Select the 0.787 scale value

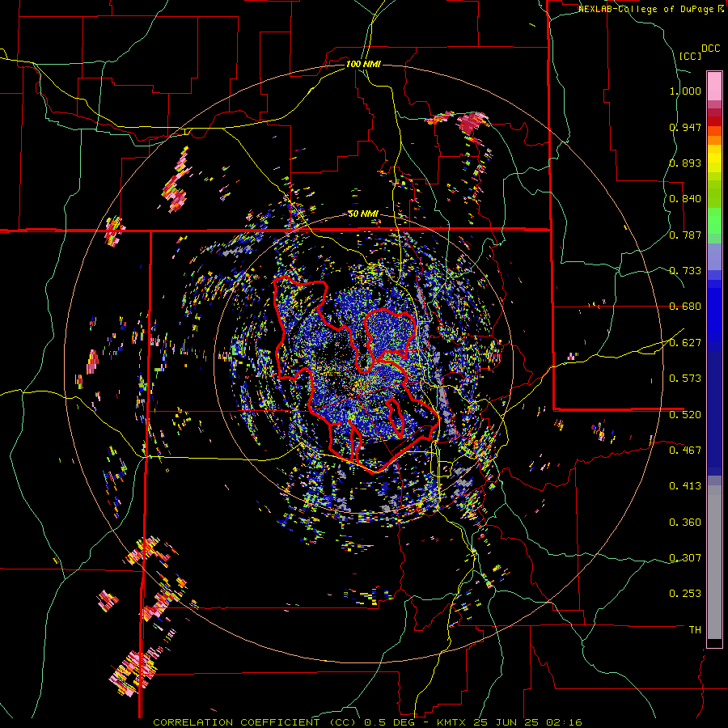pyautogui.click(x=685, y=235)
